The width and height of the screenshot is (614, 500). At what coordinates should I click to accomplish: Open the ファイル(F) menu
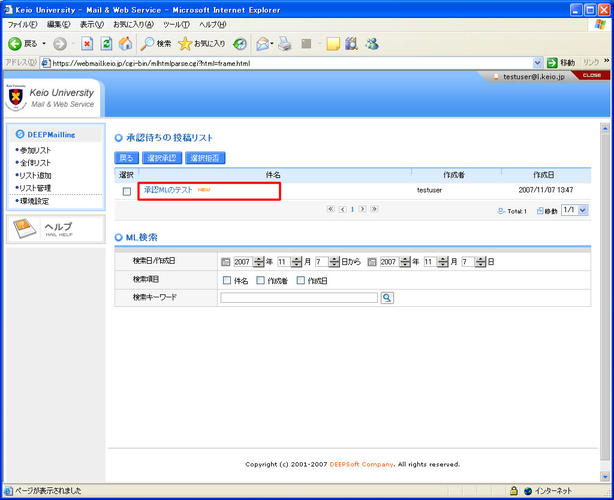coord(22,23)
